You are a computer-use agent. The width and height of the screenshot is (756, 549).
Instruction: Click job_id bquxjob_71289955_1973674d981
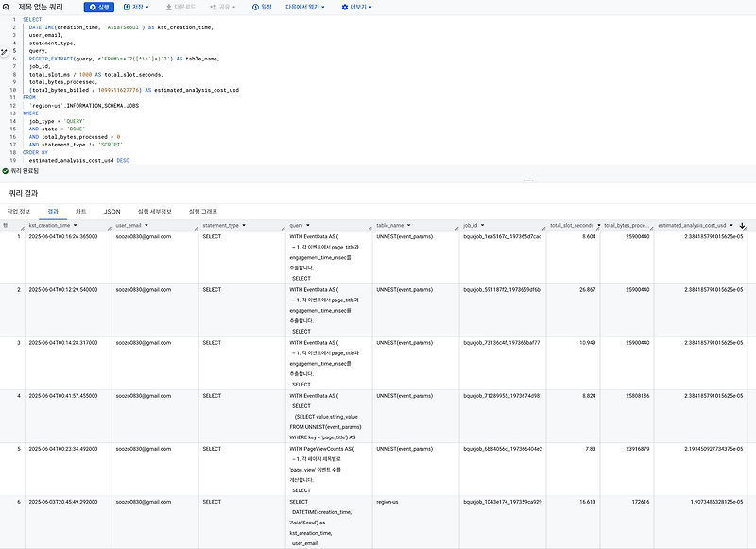tap(503, 396)
